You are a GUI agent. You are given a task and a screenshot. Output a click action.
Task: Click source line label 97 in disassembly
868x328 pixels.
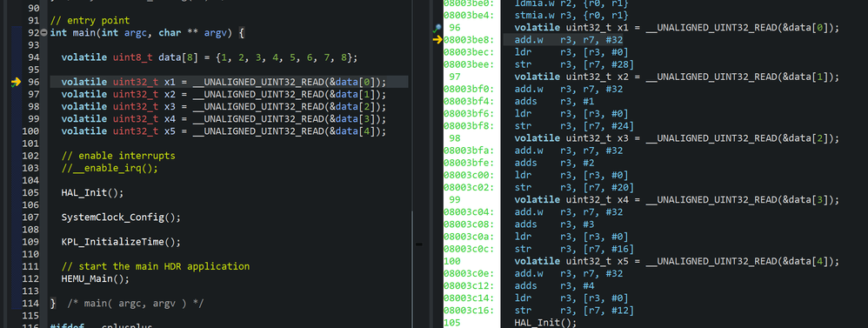tap(456, 77)
